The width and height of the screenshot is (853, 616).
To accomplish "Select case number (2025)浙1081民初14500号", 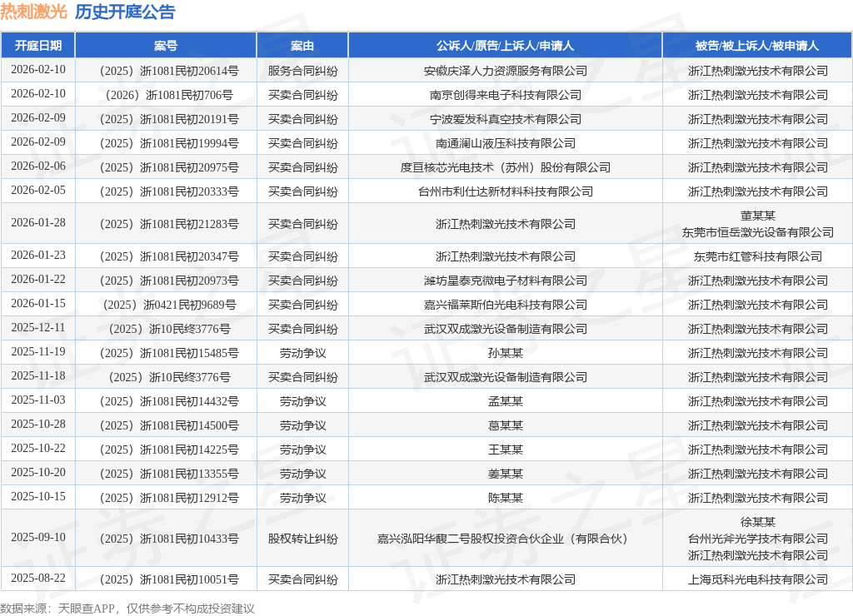I will coord(169,425).
